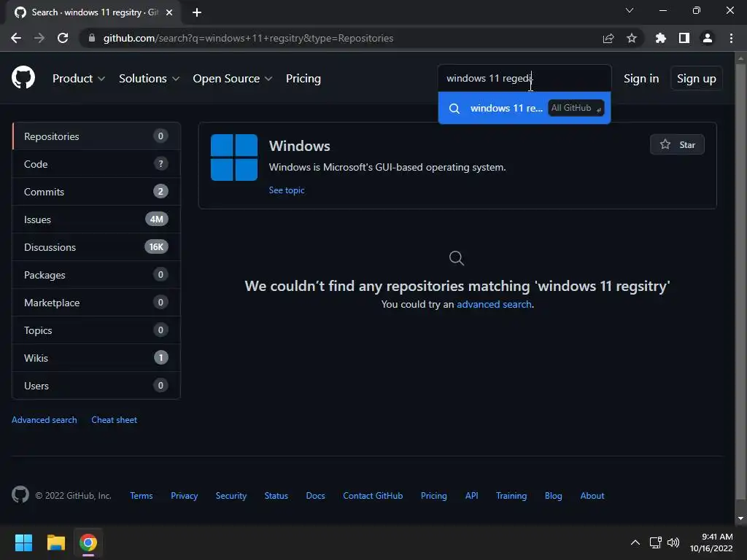Star the Windows topic
Viewport: 747px width, 560px height.
pos(677,144)
